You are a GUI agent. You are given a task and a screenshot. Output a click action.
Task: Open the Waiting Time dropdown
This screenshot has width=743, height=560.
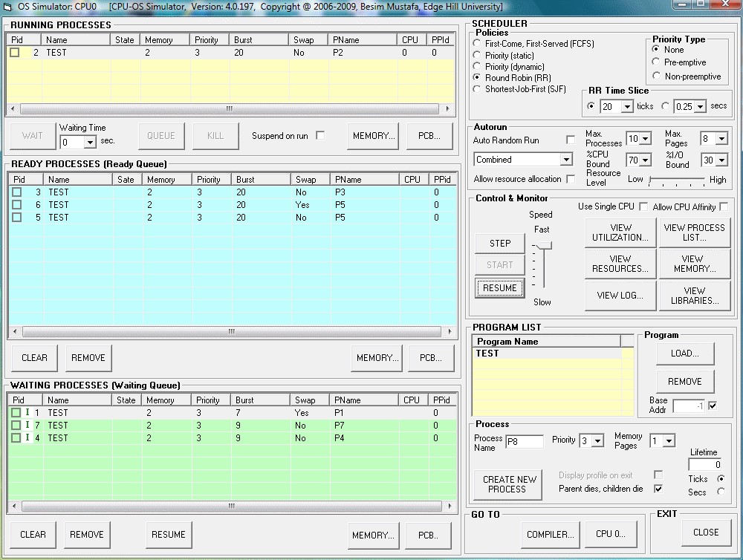(90, 142)
